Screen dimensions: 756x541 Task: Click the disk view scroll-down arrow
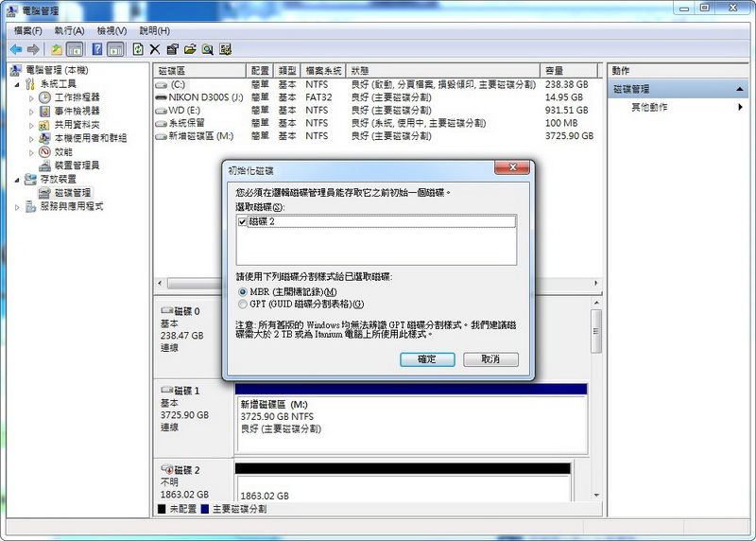[597, 496]
